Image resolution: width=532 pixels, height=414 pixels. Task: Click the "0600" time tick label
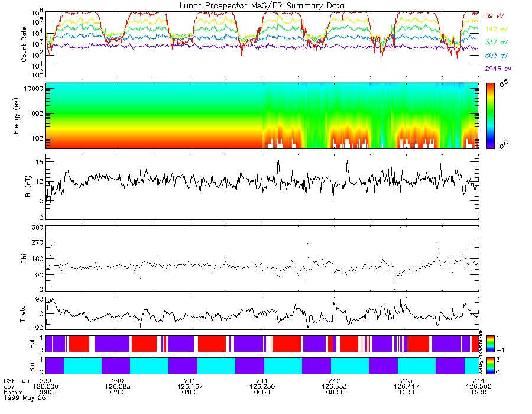pyautogui.click(x=262, y=392)
